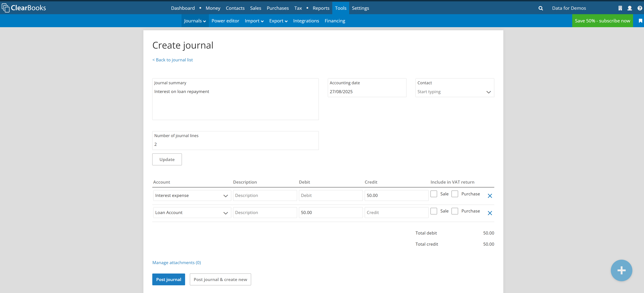The width and height of the screenshot is (644, 293).
Task: Go to the Purchases menu
Action: (278, 8)
